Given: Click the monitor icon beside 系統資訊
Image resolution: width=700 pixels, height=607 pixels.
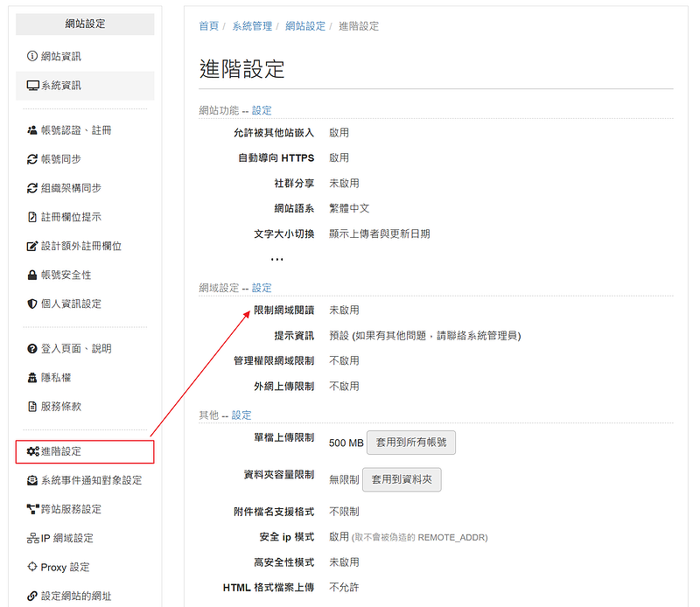Looking at the screenshot, I should [32, 86].
